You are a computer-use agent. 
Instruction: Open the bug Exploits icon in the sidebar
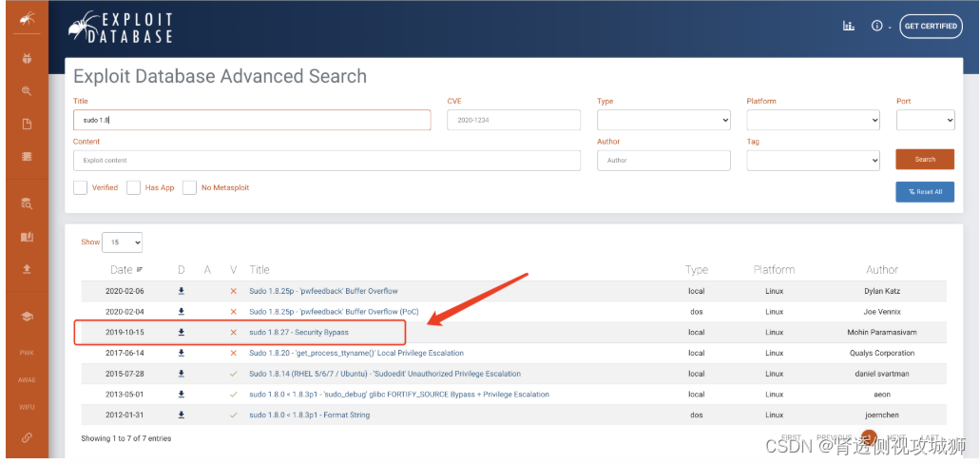pos(27,59)
